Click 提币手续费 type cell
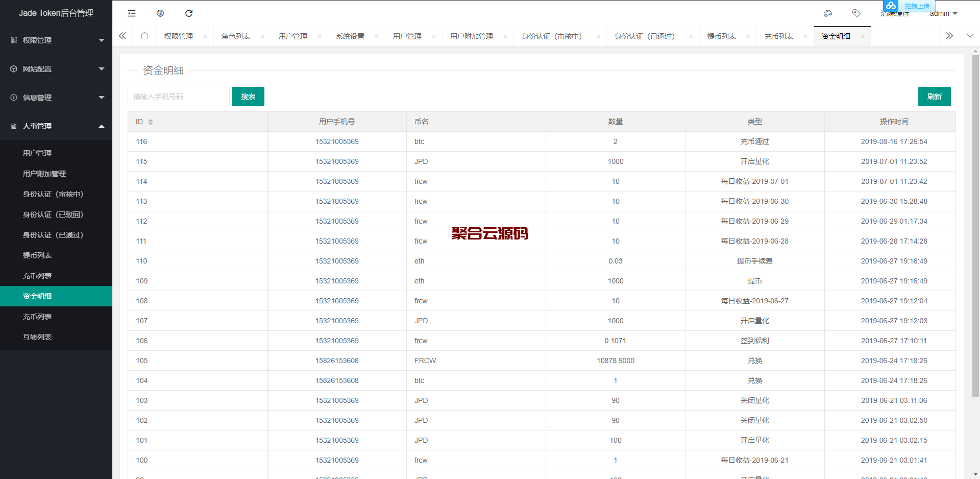 point(755,261)
